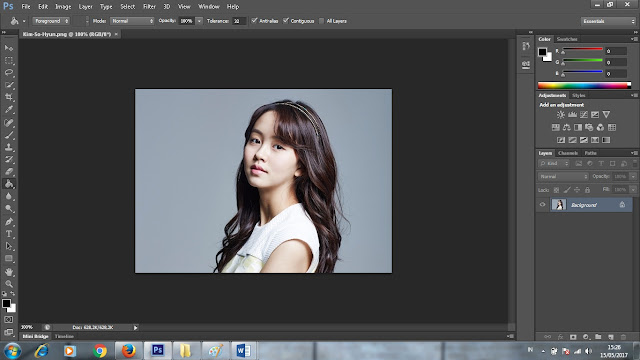Screen dimensions: 640x360
Task: Select the Dodge tool
Action: point(9,209)
